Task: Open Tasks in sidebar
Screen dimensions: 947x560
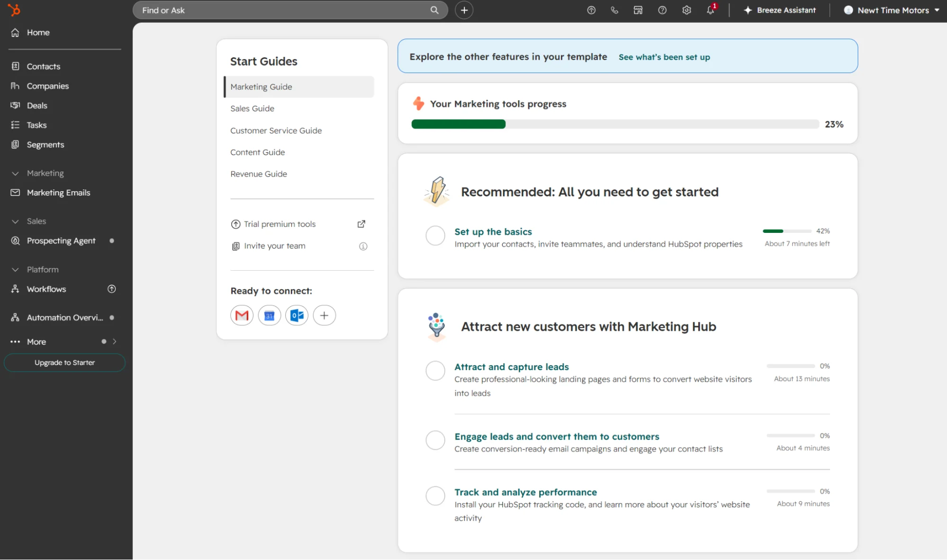Action: (36, 125)
